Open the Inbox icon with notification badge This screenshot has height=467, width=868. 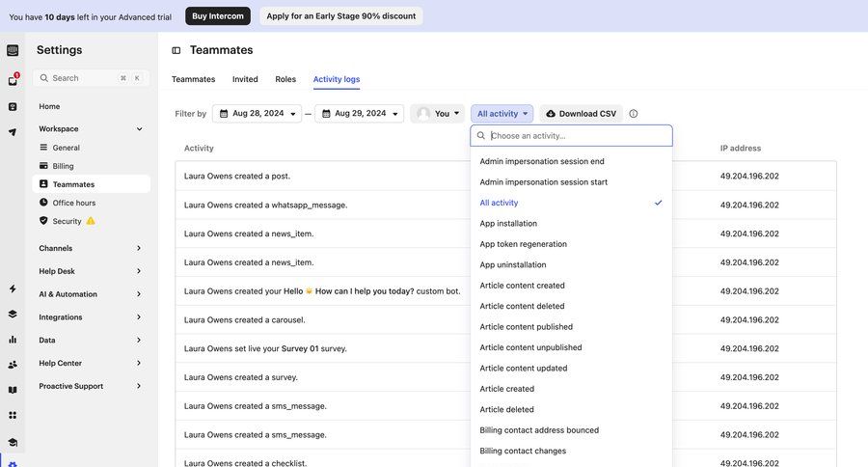[x=13, y=80]
